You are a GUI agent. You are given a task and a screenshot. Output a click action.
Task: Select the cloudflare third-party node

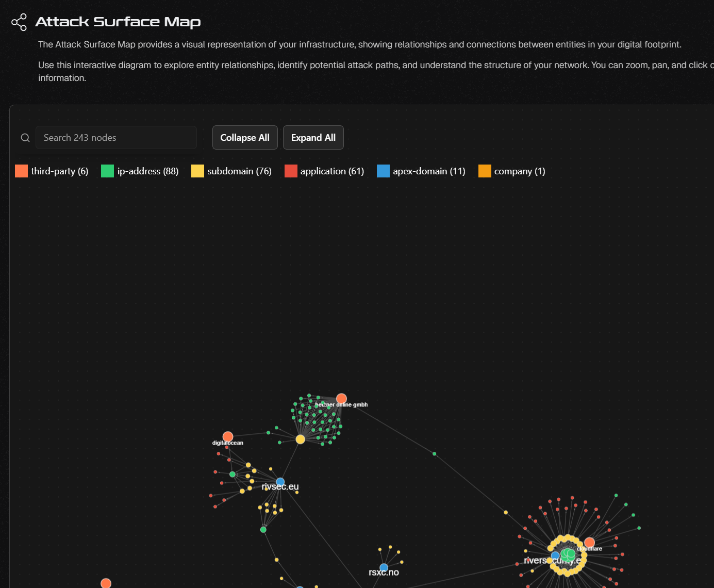coord(589,543)
